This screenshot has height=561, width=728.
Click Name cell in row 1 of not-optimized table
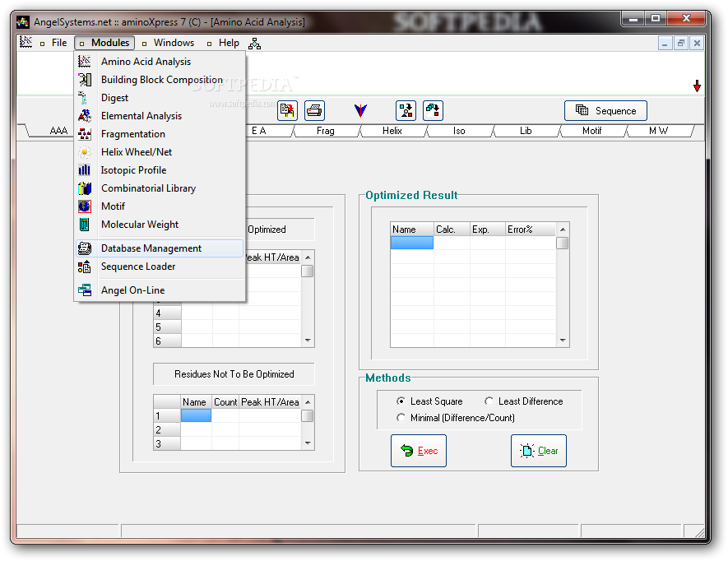196,415
